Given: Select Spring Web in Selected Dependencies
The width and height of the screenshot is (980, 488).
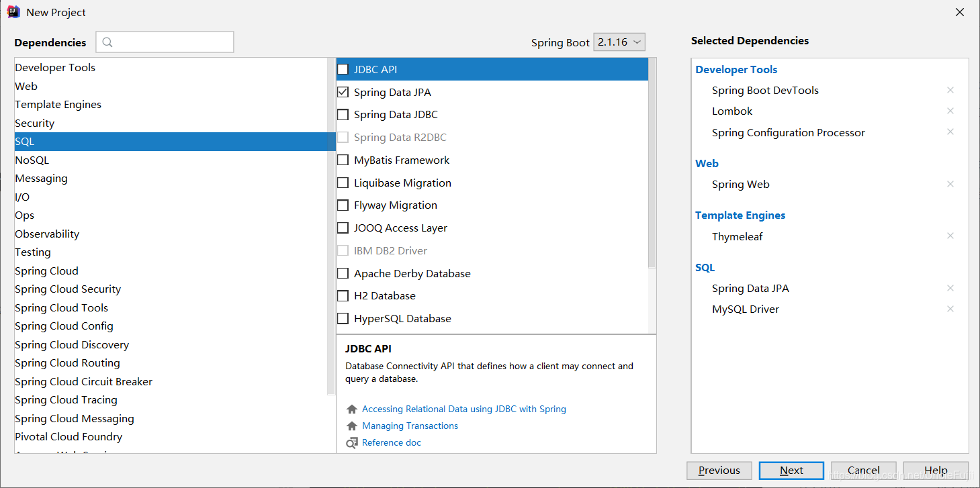Looking at the screenshot, I should [741, 185].
